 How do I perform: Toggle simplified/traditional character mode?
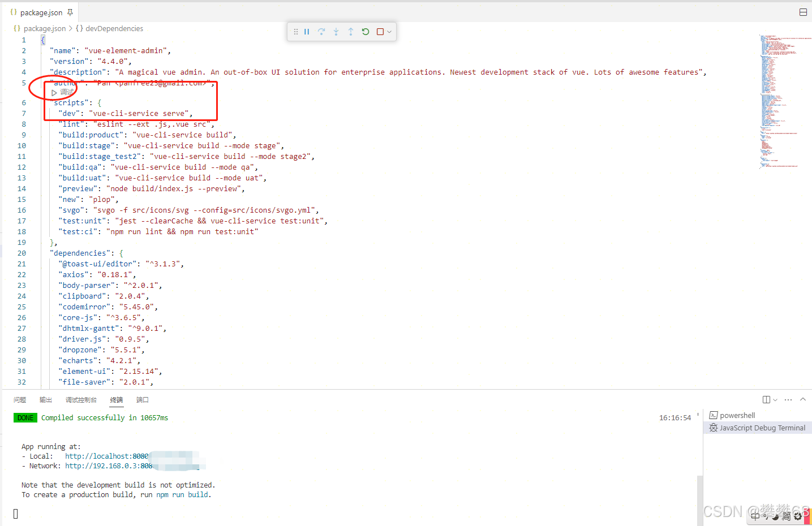pos(785,516)
